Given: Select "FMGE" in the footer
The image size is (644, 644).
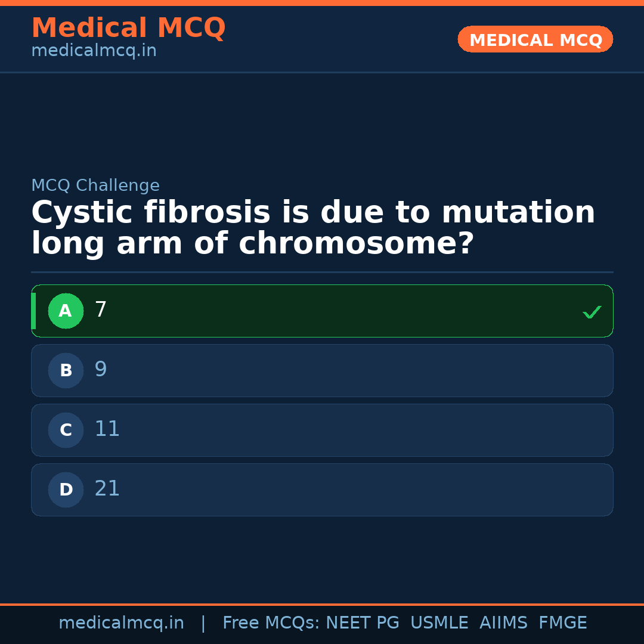Looking at the screenshot, I should click(x=562, y=623).
